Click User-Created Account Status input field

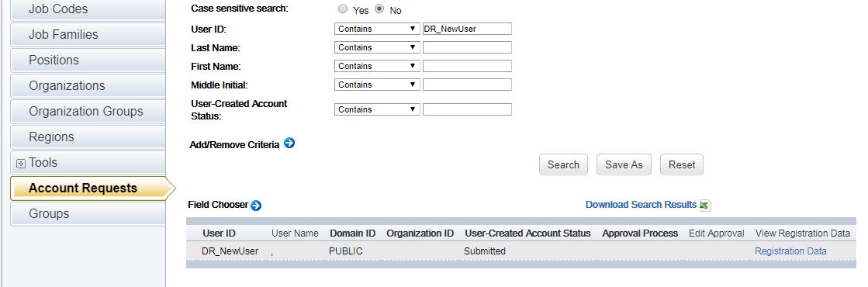point(467,109)
